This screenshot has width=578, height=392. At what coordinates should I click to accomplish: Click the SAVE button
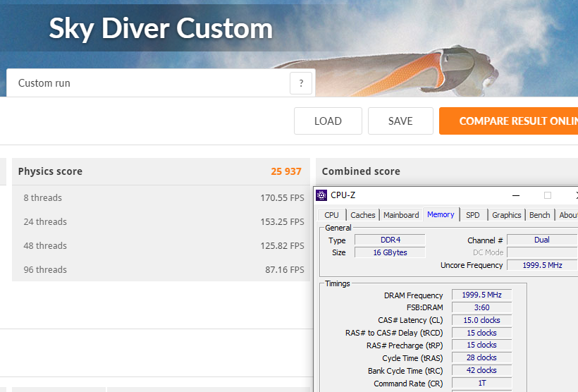coord(400,121)
